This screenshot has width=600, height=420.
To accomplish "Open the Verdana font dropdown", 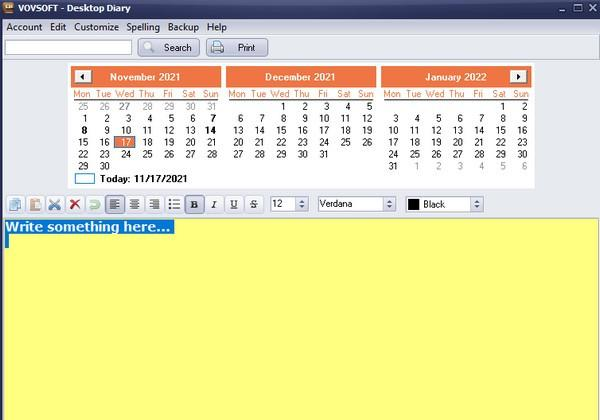I will [x=390, y=204].
